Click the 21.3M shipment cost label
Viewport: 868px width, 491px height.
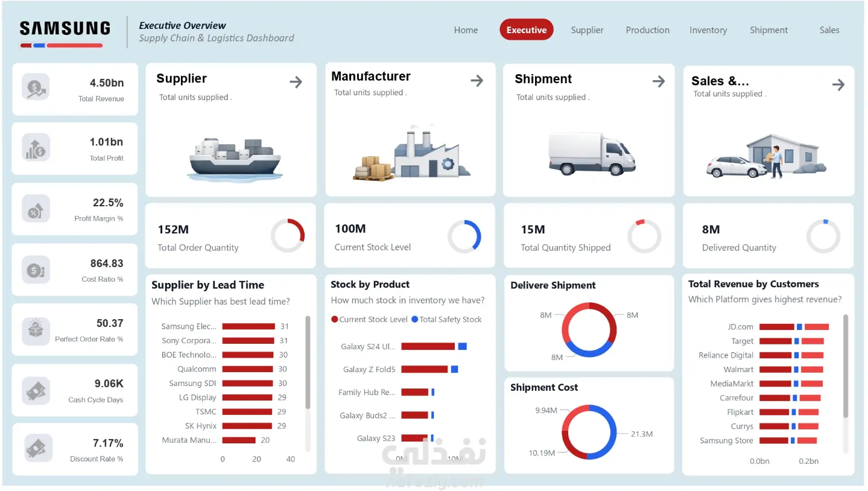coord(642,434)
